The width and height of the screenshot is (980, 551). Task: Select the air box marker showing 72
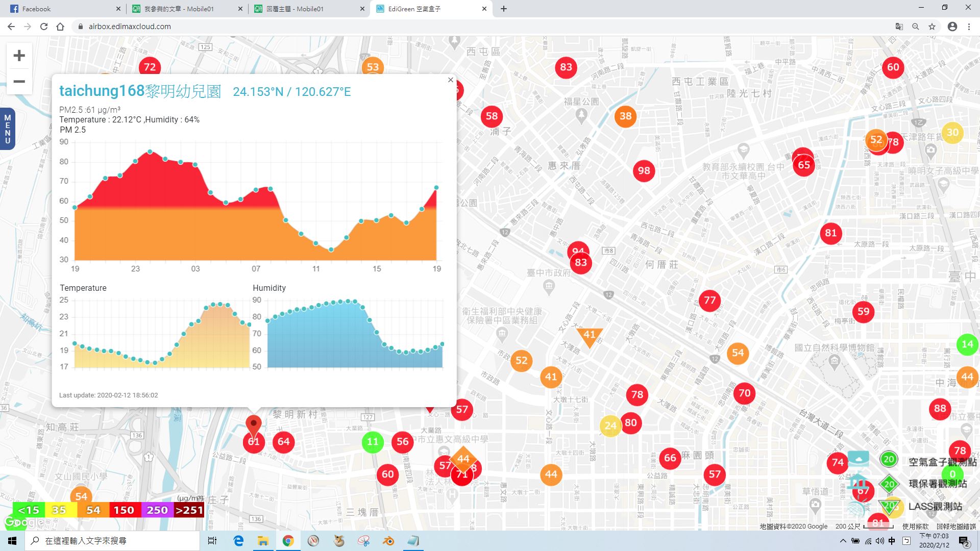pyautogui.click(x=150, y=67)
